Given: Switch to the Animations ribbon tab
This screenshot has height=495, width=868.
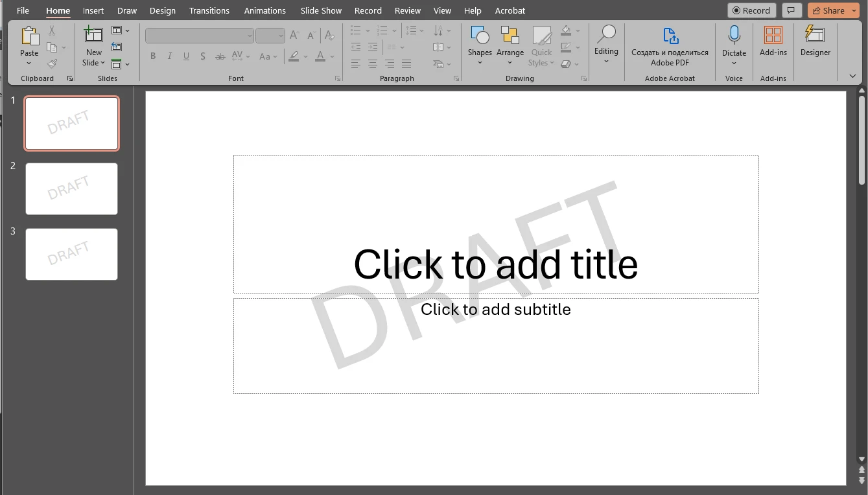Looking at the screenshot, I should (264, 10).
